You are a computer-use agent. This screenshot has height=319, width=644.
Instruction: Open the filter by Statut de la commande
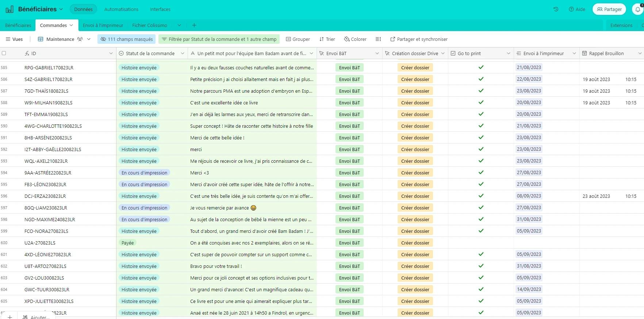click(219, 39)
